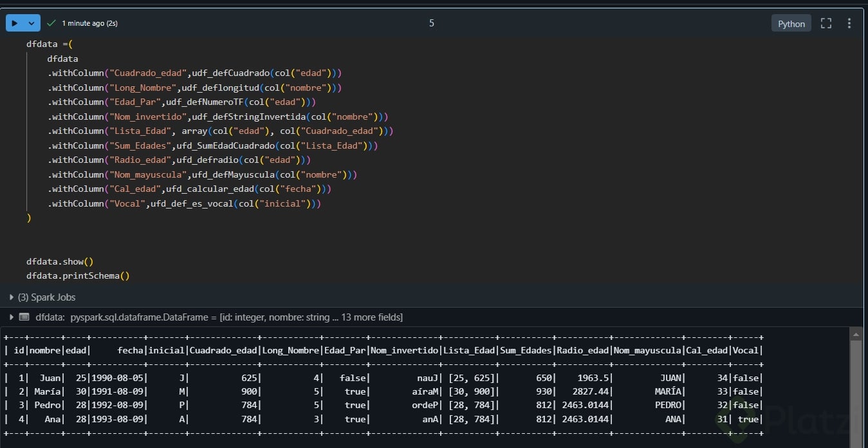Click the 'nauJ' inverted name value

point(426,378)
